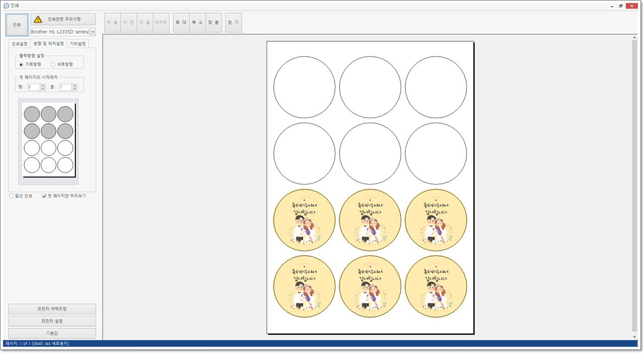644x353 pixels.
Task: Jump to last page with 마지막
Action: [x=161, y=23]
